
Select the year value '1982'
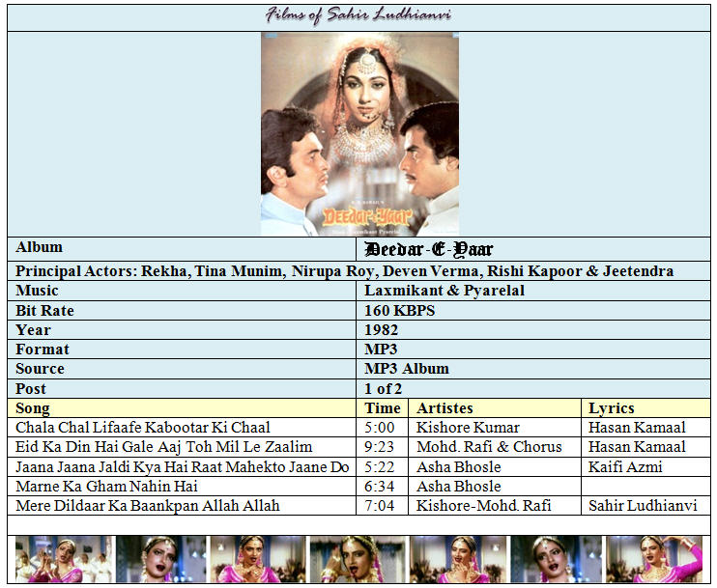pyautogui.click(x=381, y=330)
